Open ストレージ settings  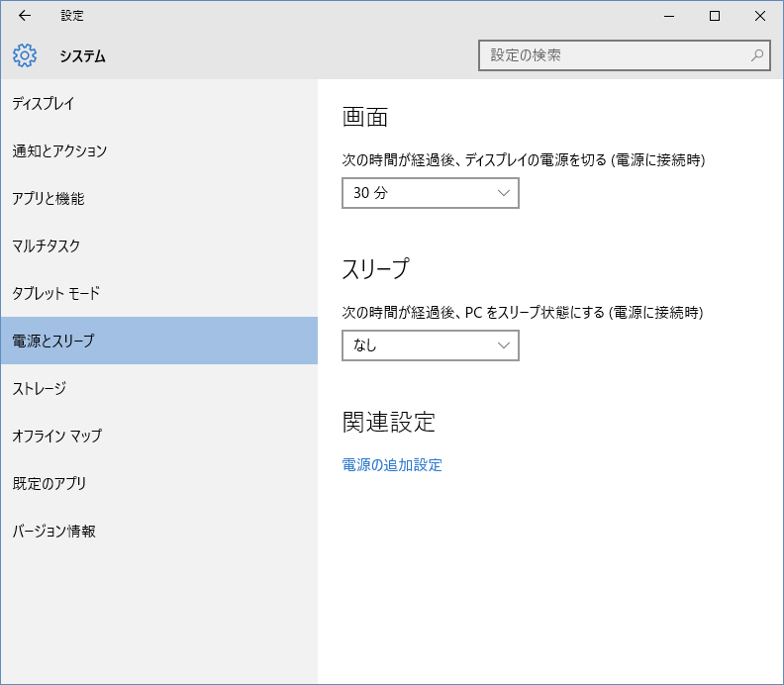(40, 389)
